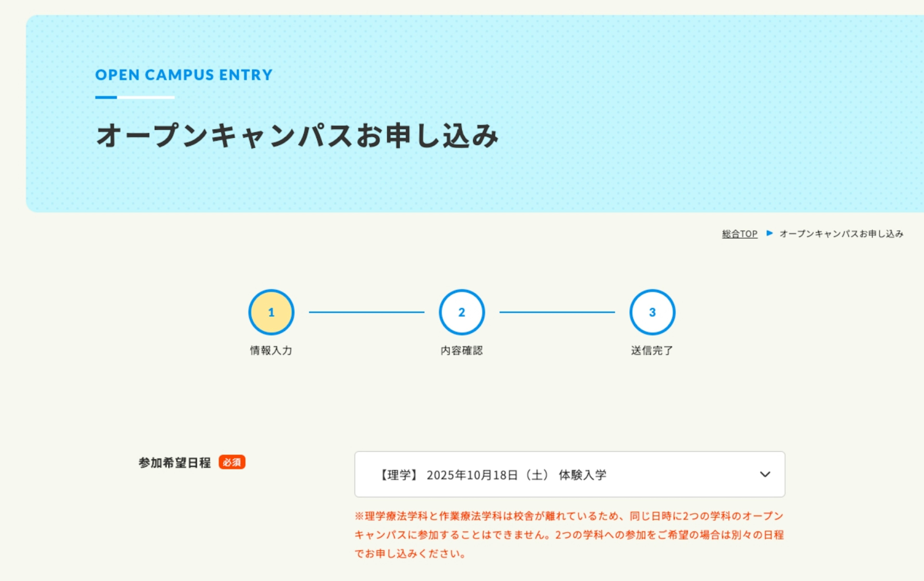This screenshot has height=581, width=924.
Task: Click the blue breadcrumb arrow icon
Action: (769, 233)
